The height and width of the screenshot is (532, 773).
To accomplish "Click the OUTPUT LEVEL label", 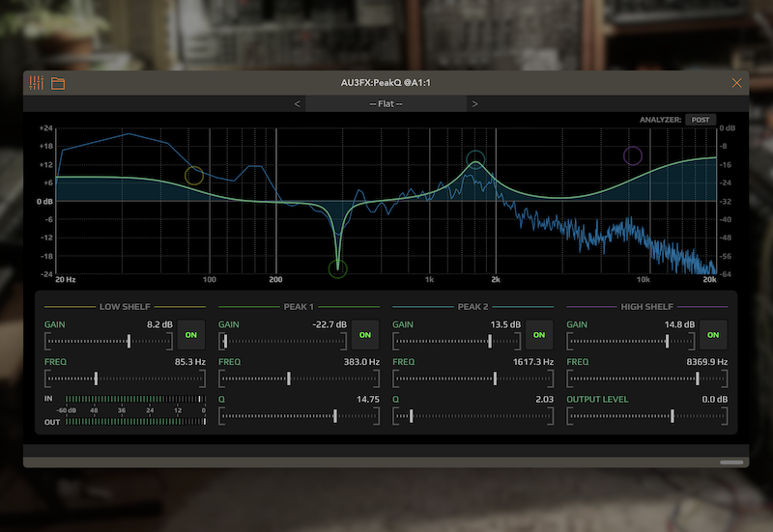I will (597, 400).
